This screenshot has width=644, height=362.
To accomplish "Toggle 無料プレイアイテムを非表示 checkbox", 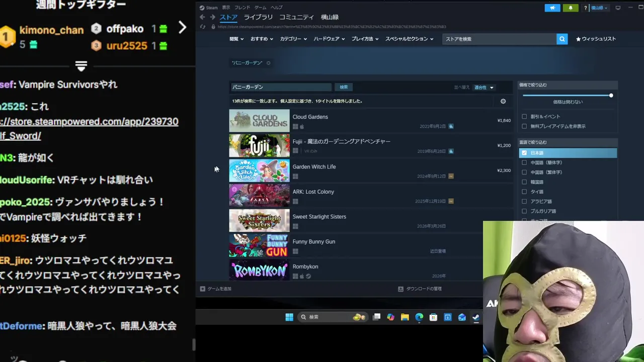I will tap(524, 126).
